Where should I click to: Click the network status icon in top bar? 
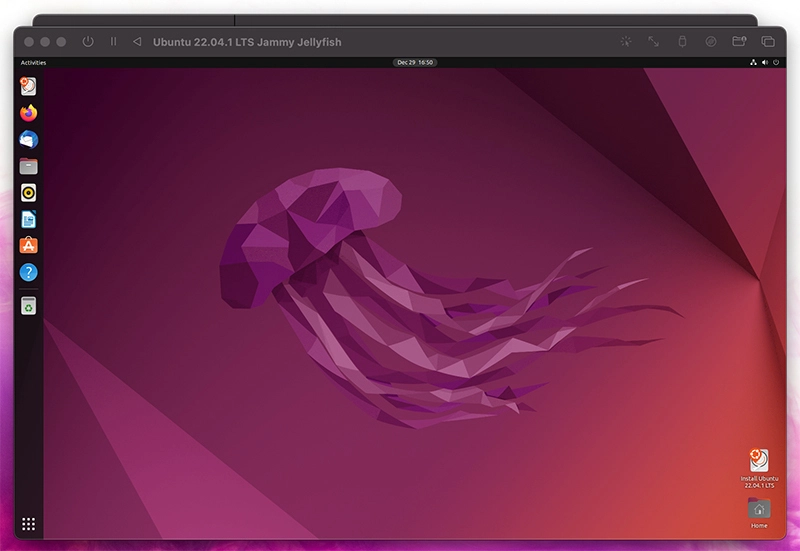(x=753, y=63)
